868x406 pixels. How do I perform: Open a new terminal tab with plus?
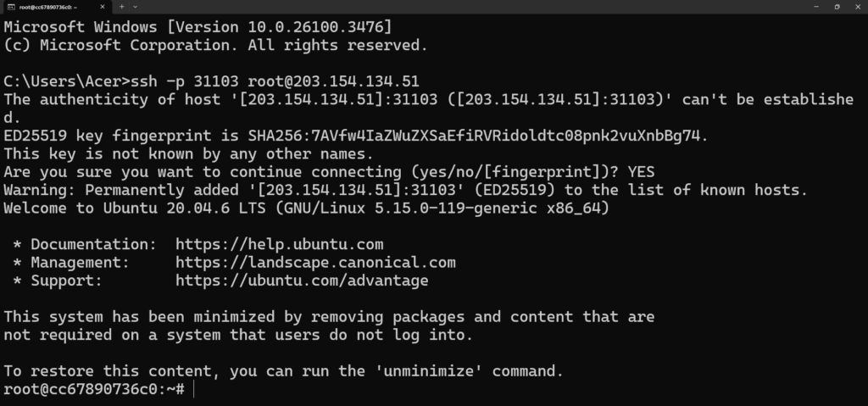pyautogui.click(x=122, y=7)
